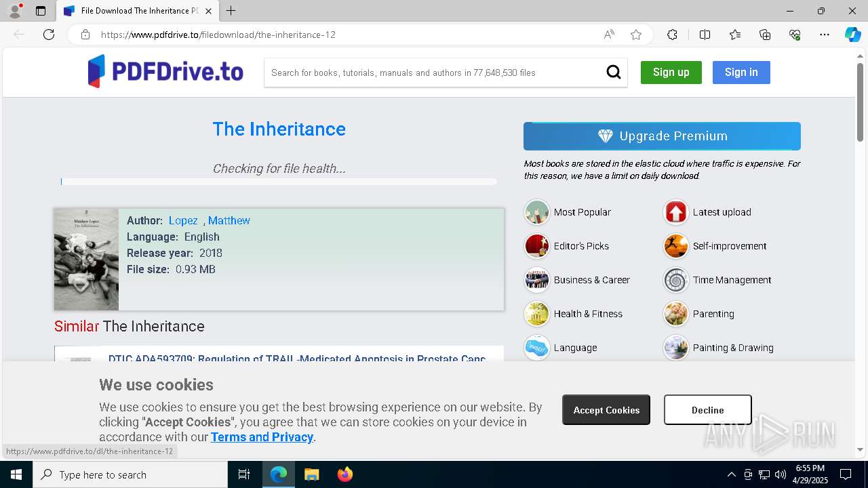Click the Upgrade Premium button
The image size is (868, 488).
pyautogui.click(x=662, y=136)
